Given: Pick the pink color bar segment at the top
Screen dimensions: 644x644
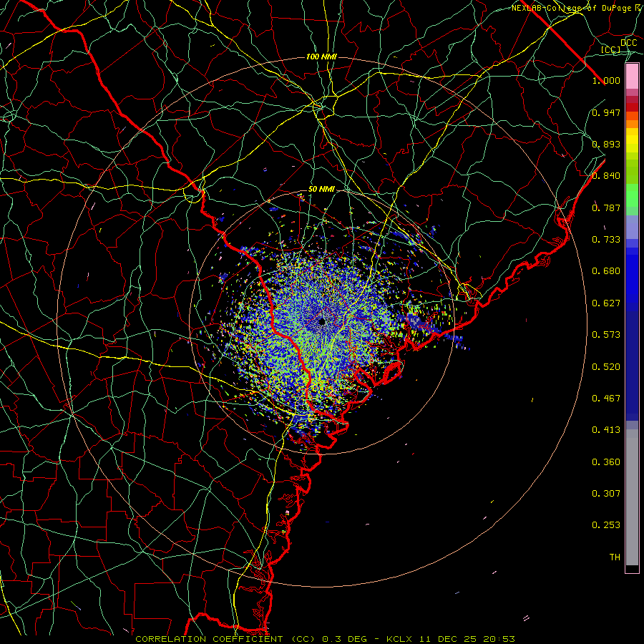Looking at the screenshot, I should click(632, 77).
